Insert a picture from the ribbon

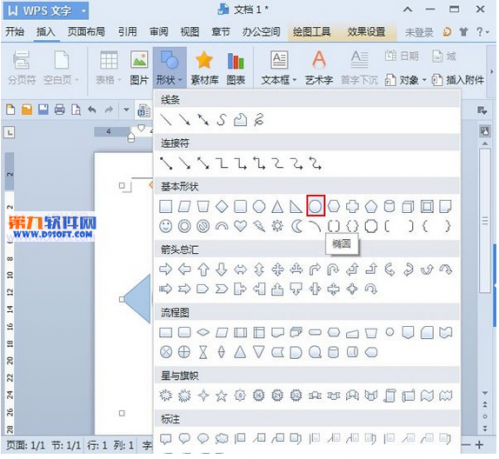pyautogui.click(x=139, y=68)
